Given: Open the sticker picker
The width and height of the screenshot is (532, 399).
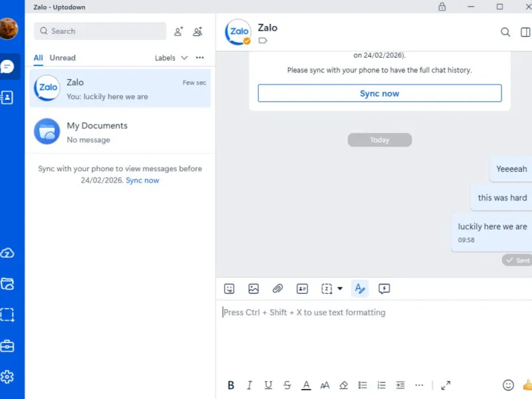Looking at the screenshot, I should [229, 289].
